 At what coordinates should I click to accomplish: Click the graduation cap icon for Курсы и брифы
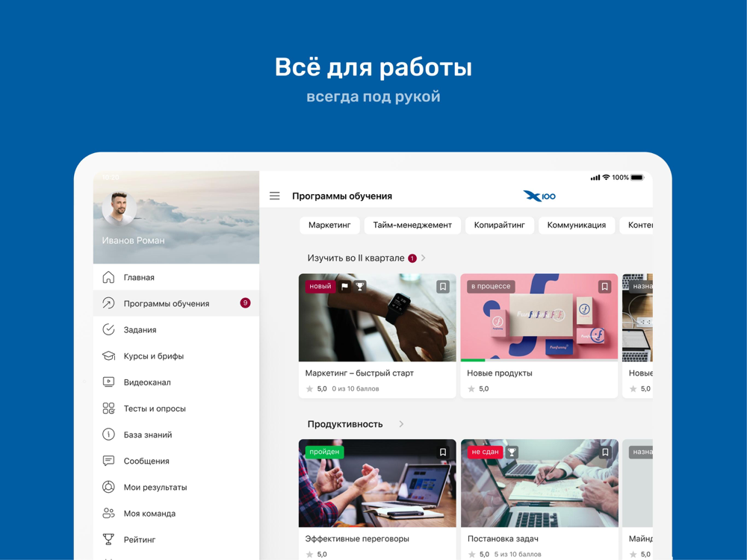coord(108,355)
